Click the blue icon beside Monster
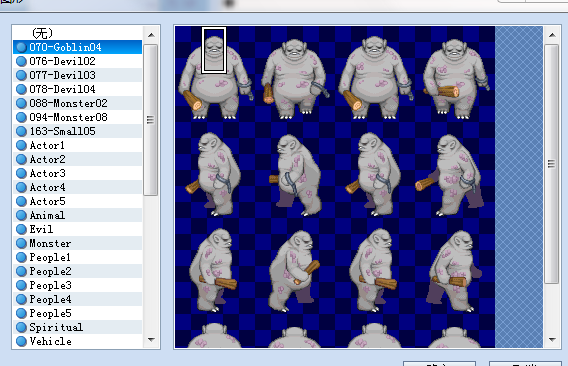Screen dimensions: 568x366 21,243
